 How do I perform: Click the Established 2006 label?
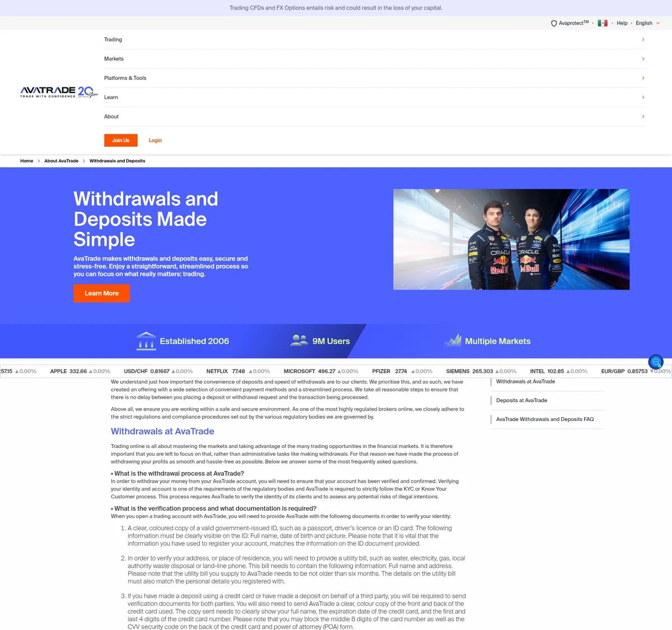click(194, 341)
